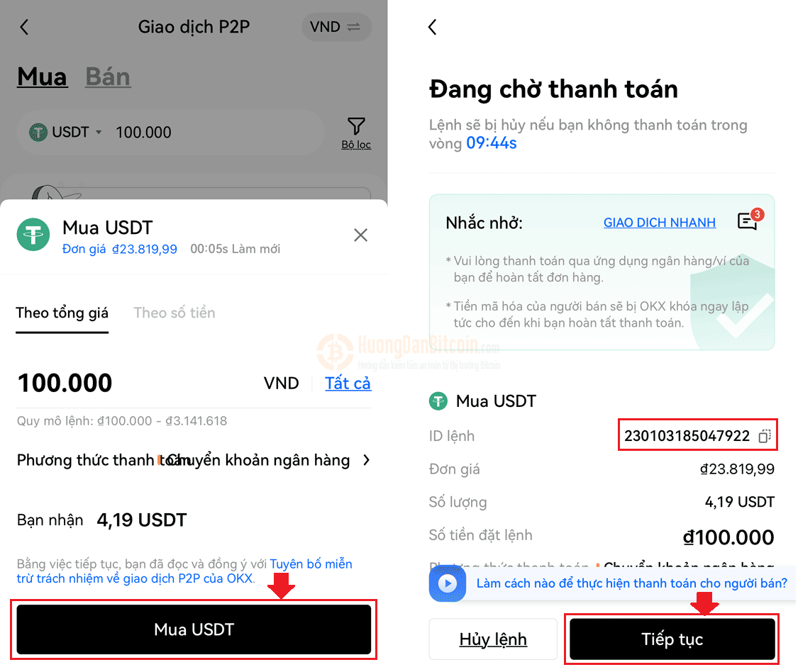The height and width of the screenshot is (672, 798).
Task: Copy the ID lệnh order number
Action: pos(765,436)
